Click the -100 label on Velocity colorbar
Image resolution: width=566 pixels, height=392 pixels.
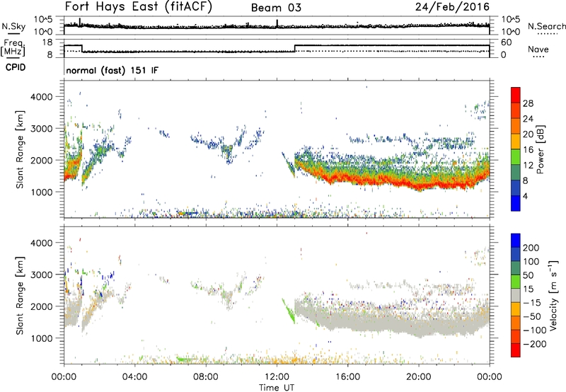534,330
